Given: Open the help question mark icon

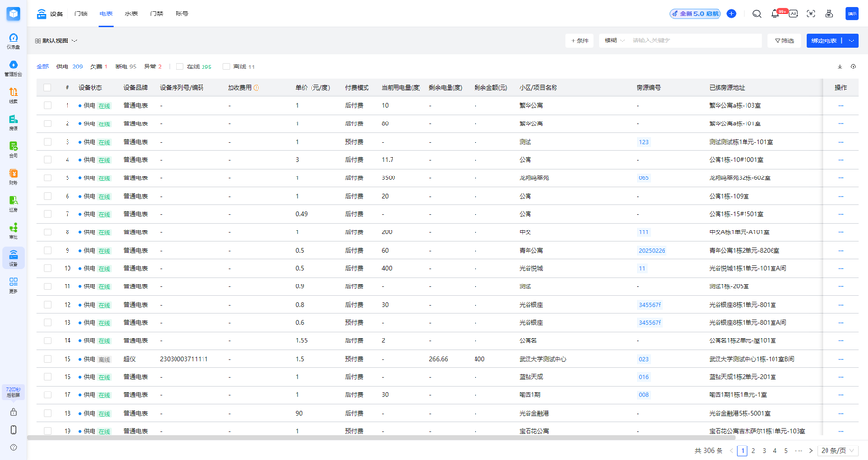Looking at the screenshot, I should tap(14, 447).
